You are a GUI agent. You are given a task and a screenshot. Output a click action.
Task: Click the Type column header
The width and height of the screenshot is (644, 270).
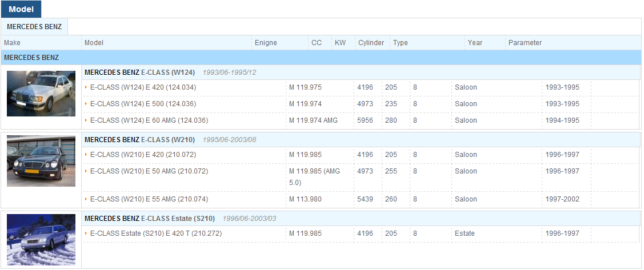point(400,43)
